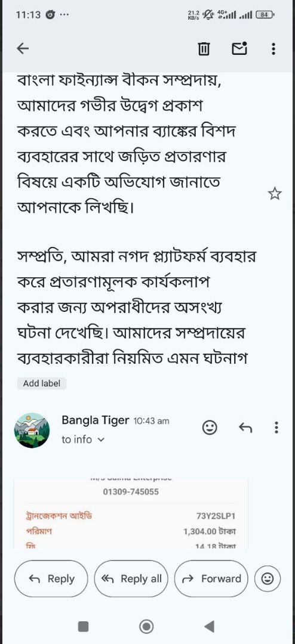Screen dimensions: 295x644
Task: Add a label to the email
Action: [x=42, y=383]
